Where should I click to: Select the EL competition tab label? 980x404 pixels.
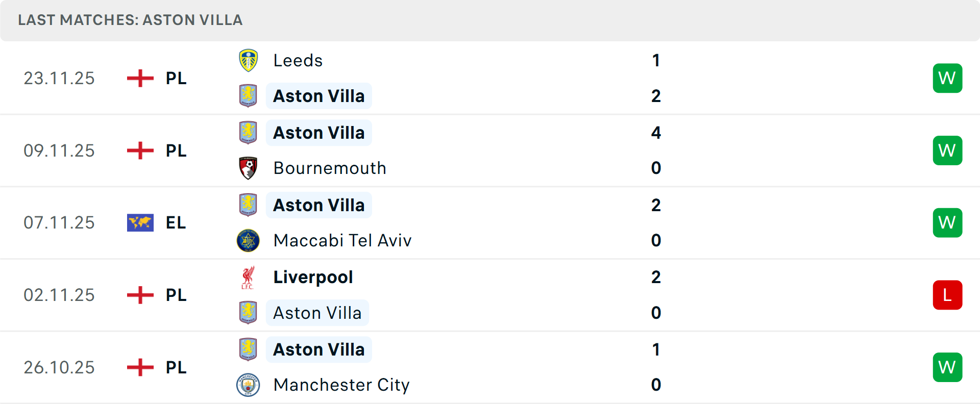pos(175,222)
